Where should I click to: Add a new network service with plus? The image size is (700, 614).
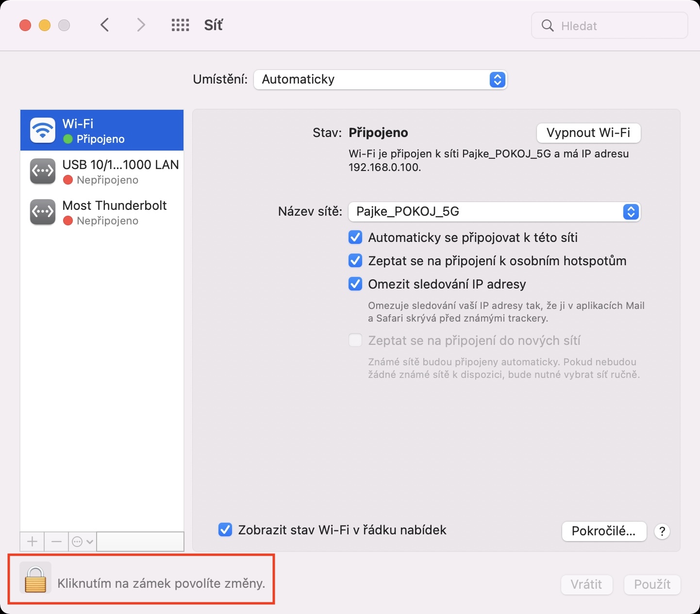pyautogui.click(x=32, y=541)
